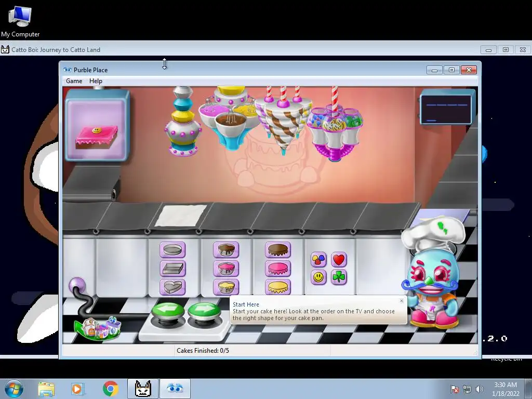Open File Explorer from taskbar
Viewport: 532px width, 399px height.
pyautogui.click(x=46, y=389)
